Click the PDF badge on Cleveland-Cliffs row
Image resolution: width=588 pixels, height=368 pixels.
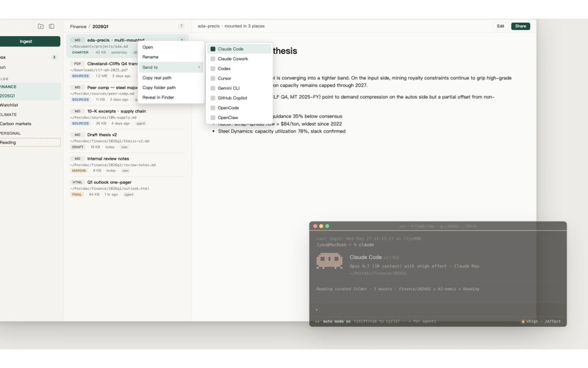click(x=77, y=64)
